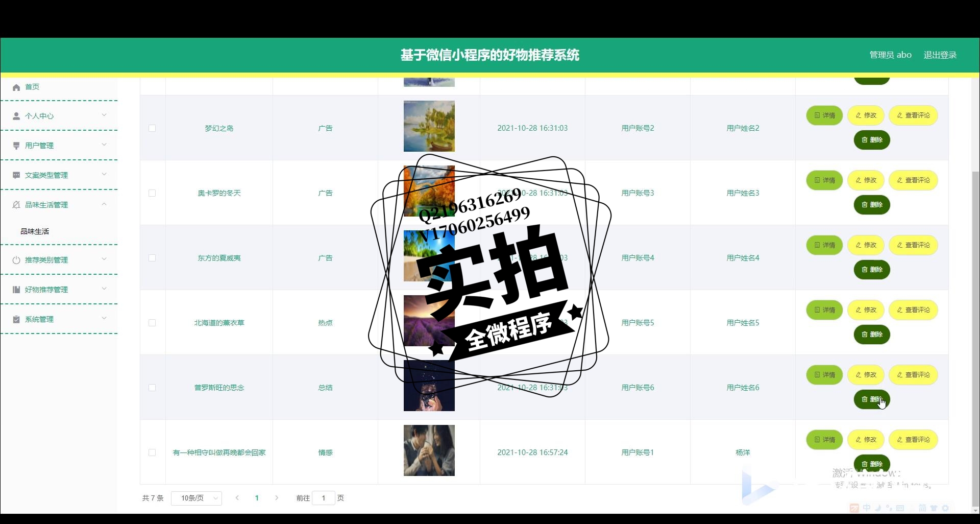Click 退出登录 to log out

point(940,55)
